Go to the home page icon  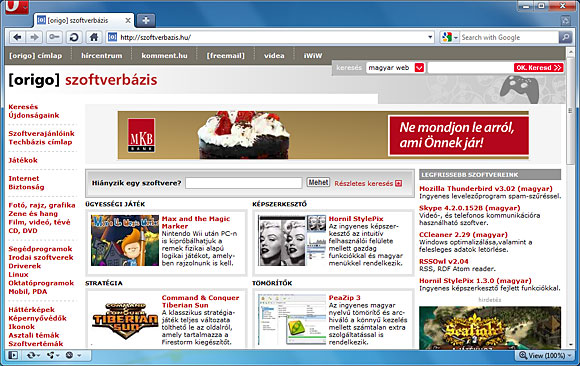click(94, 37)
